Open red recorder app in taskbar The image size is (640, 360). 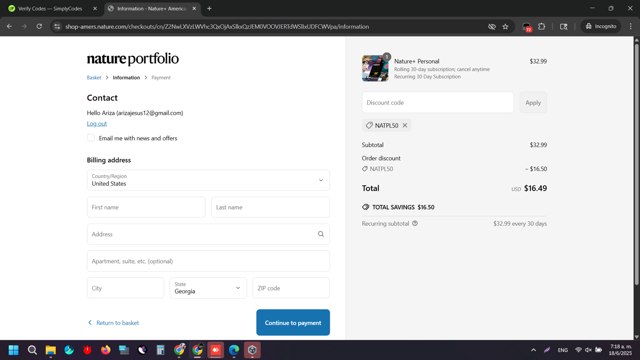click(x=216, y=350)
